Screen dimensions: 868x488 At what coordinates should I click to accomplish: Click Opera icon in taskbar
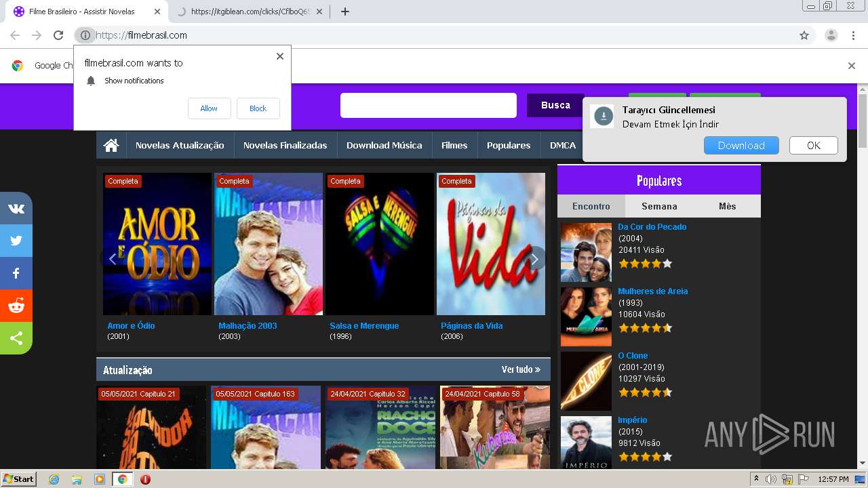[x=145, y=479]
